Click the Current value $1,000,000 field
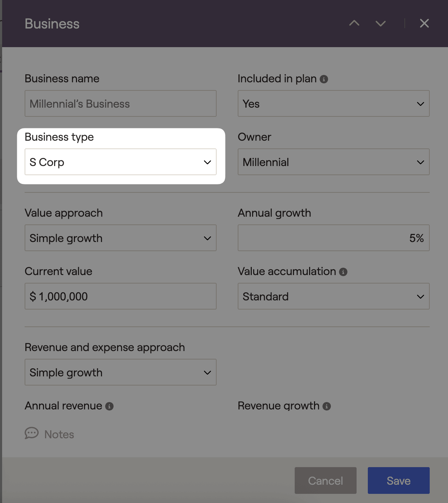Viewport: 448px width, 503px height. coord(120,297)
